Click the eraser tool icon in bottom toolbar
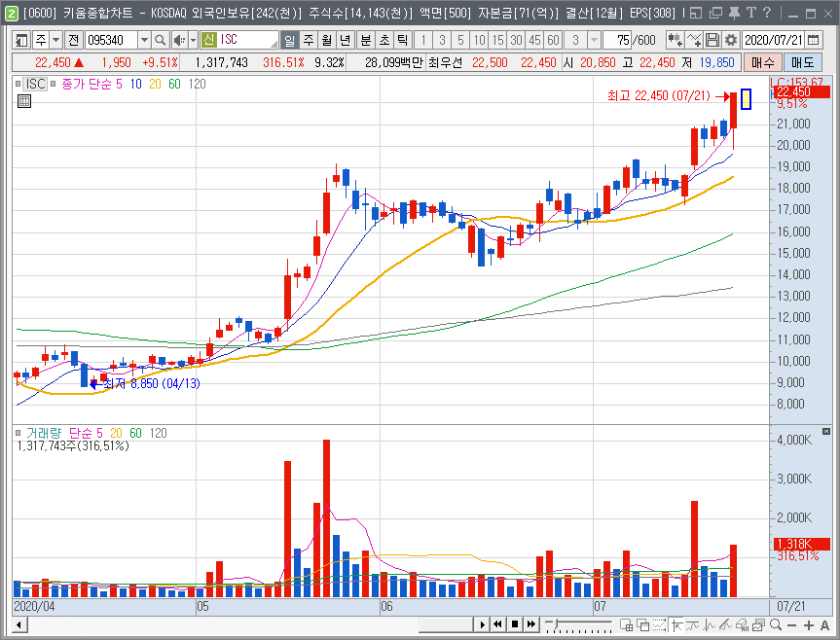 coord(742,624)
